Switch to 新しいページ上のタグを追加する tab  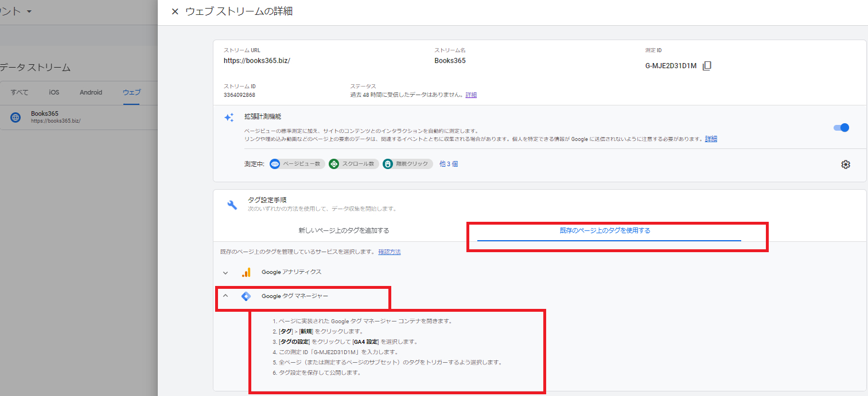click(344, 231)
